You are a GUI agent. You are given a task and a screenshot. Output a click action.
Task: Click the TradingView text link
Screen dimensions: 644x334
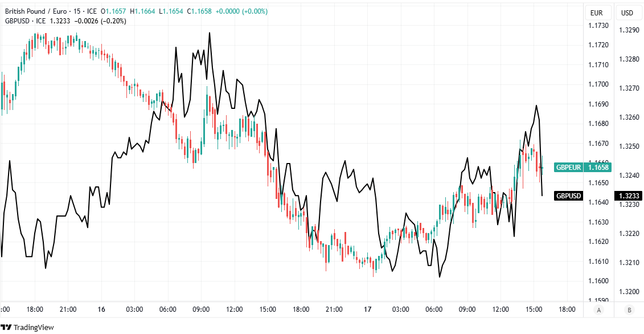34,327
